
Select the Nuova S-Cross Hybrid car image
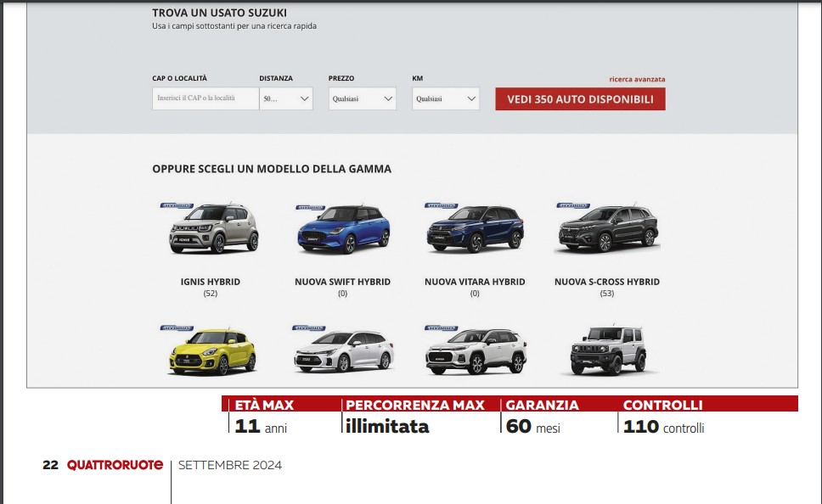(608, 229)
